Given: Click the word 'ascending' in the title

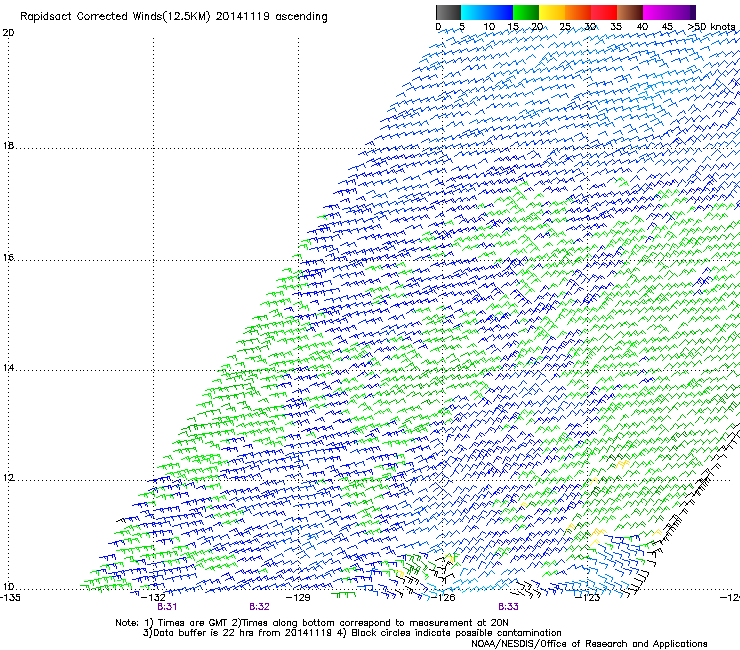Looking at the screenshot, I should tap(301, 17).
